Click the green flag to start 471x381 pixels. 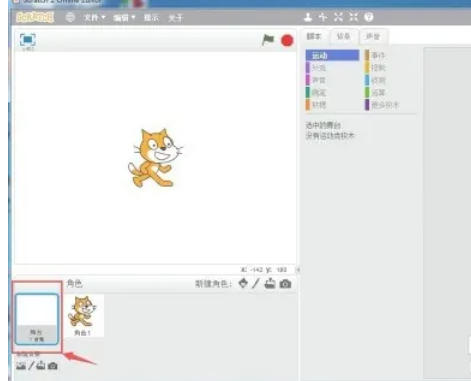pyautogui.click(x=268, y=40)
